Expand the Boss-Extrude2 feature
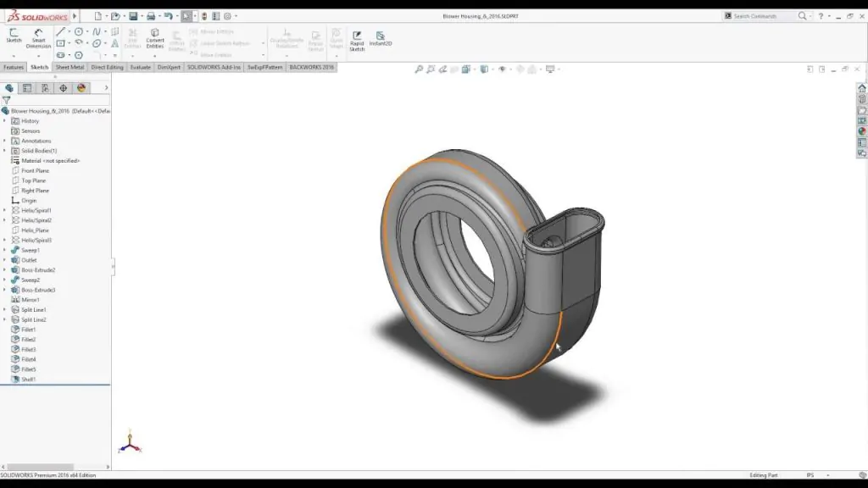 pyautogui.click(x=4, y=270)
